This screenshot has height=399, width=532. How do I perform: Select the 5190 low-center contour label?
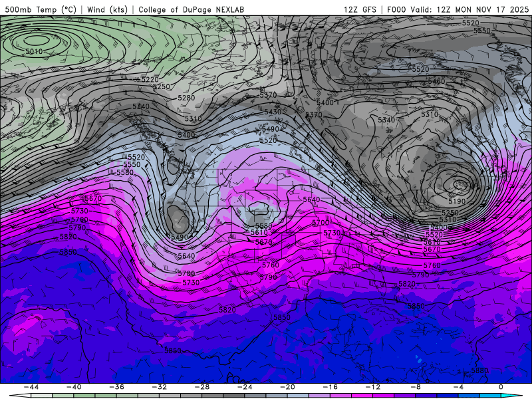click(x=457, y=201)
